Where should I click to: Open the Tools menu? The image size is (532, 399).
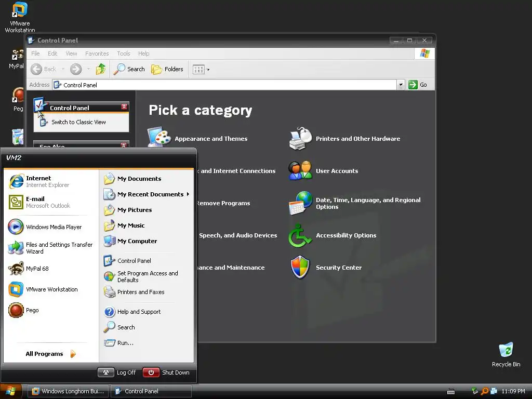(124, 54)
